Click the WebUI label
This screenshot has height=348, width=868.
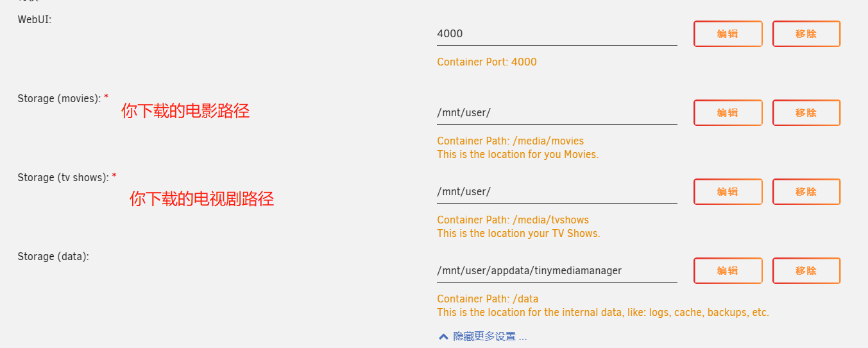(x=35, y=20)
